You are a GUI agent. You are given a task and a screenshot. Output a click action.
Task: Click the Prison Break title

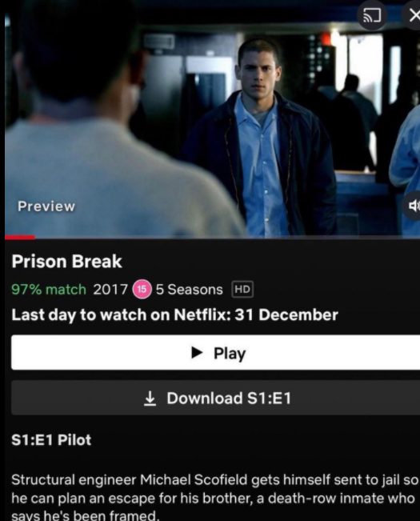click(x=66, y=261)
